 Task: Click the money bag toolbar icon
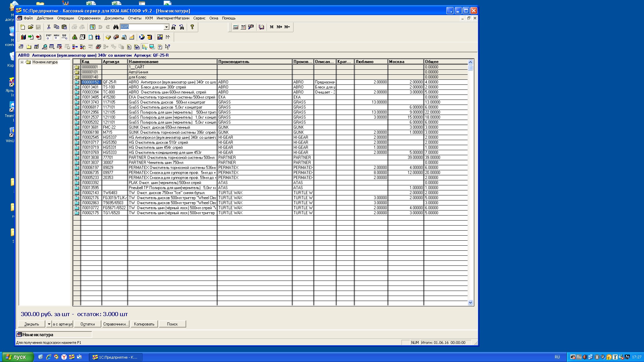[74, 37]
